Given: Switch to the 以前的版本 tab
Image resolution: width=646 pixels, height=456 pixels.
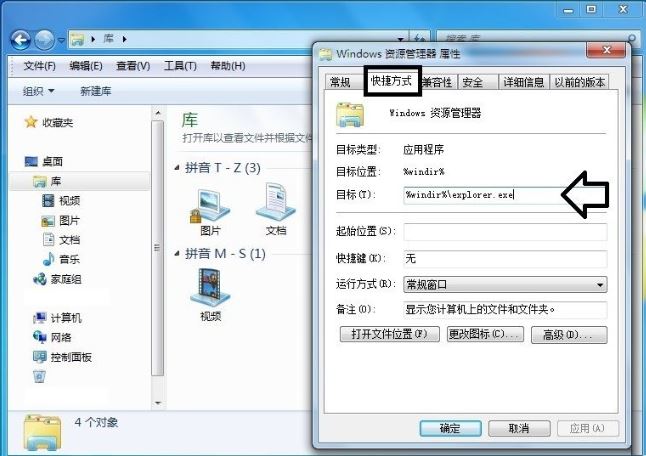Looking at the screenshot, I should [580, 82].
